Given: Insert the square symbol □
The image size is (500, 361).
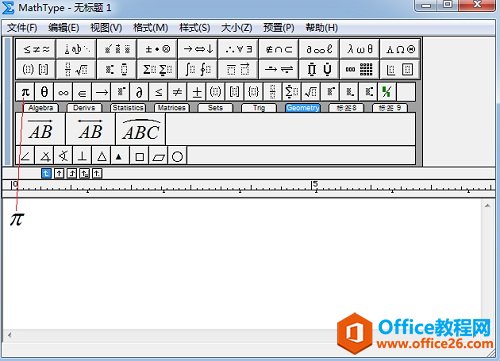Looking at the screenshot, I should point(140,156).
